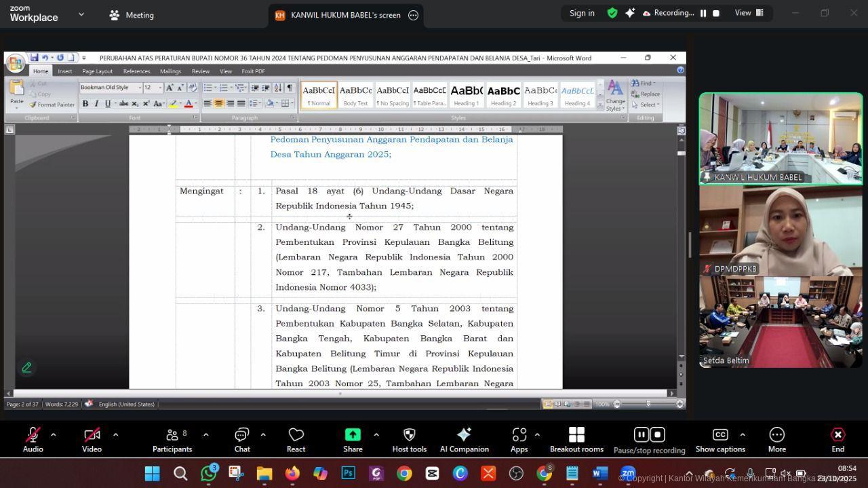Open the Zoom Workplace dropdown chevron
The width and height of the screenshot is (868, 488).
81,14
